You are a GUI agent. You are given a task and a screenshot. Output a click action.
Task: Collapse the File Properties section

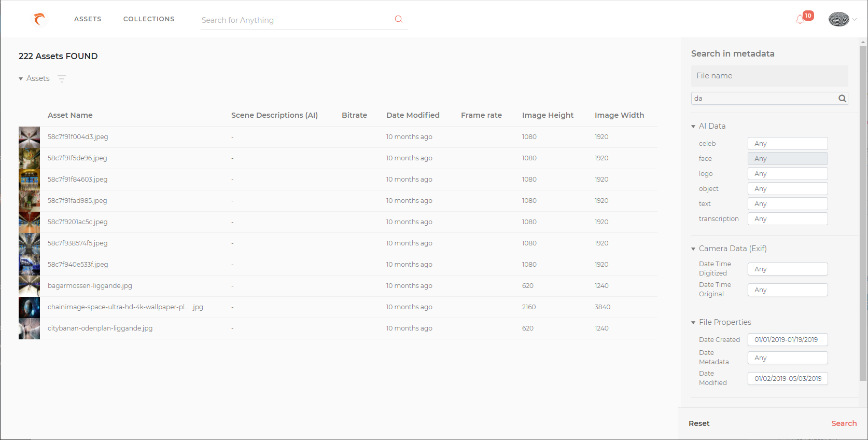pos(693,323)
